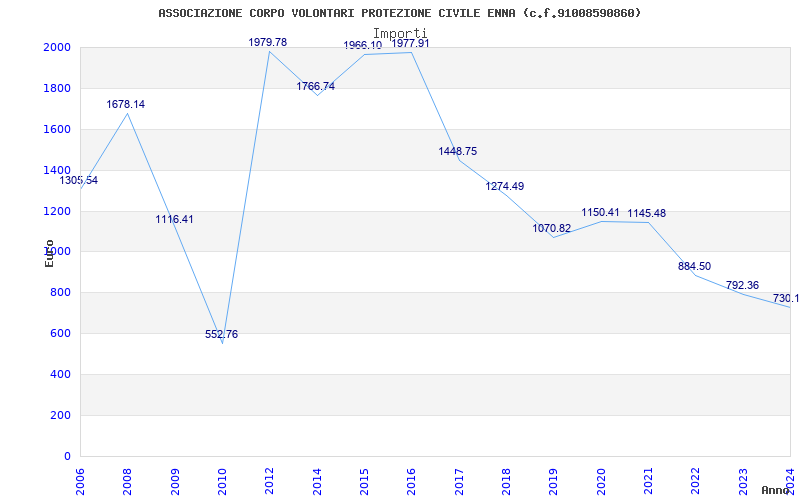
Task: Click the 'Anno' x-axis label
Action: (x=775, y=490)
